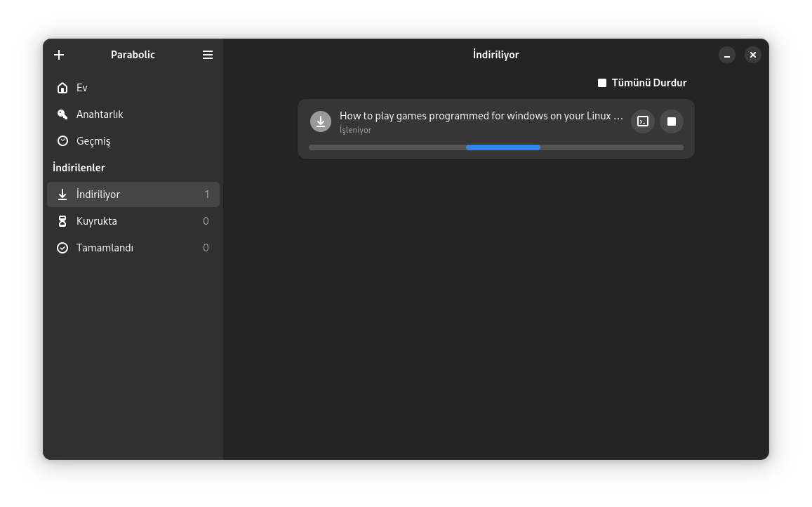This screenshot has width=812, height=507.
Task: Click the house icon beside Ev
Action: pos(62,88)
